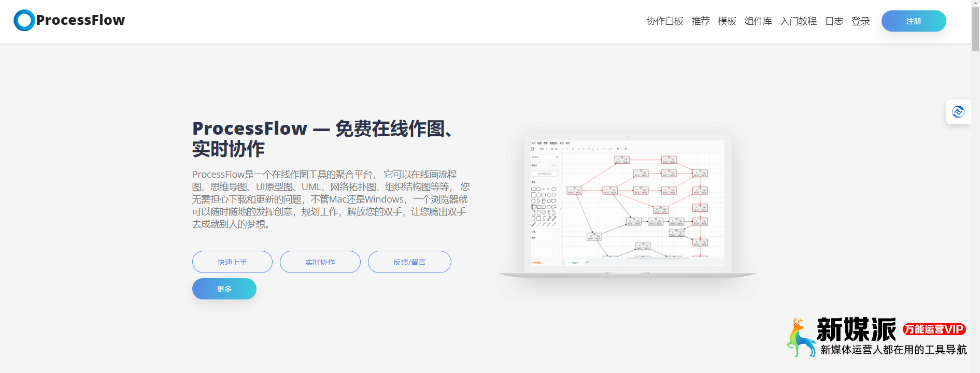Click the 注册 register button
Image resolution: width=980 pixels, height=373 pixels.
[x=914, y=21]
